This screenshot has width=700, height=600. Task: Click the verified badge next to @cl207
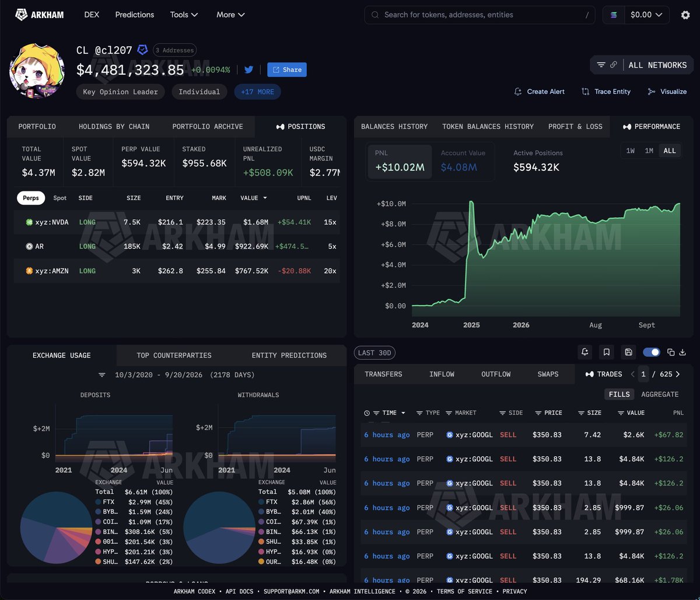(x=142, y=50)
